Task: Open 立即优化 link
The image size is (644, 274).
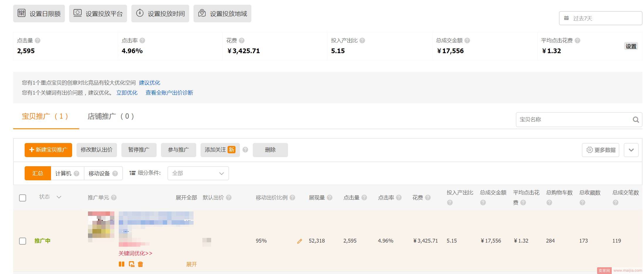Action: click(x=127, y=93)
